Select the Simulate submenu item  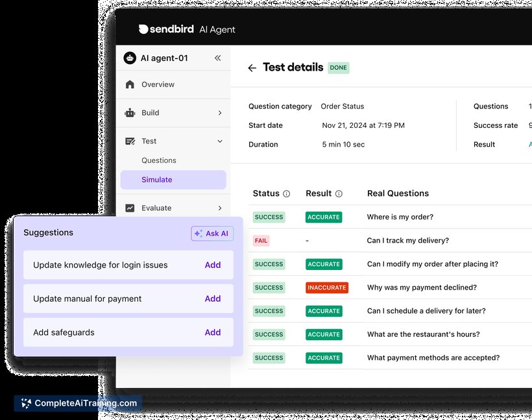[173, 180]
